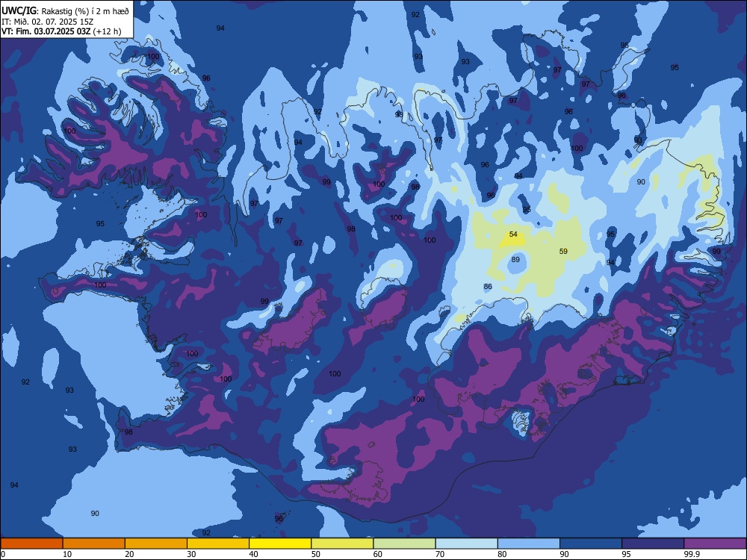The image size is (747, 560).
Task: Click the minimum humidity value 54
Action: click(513, 234)
